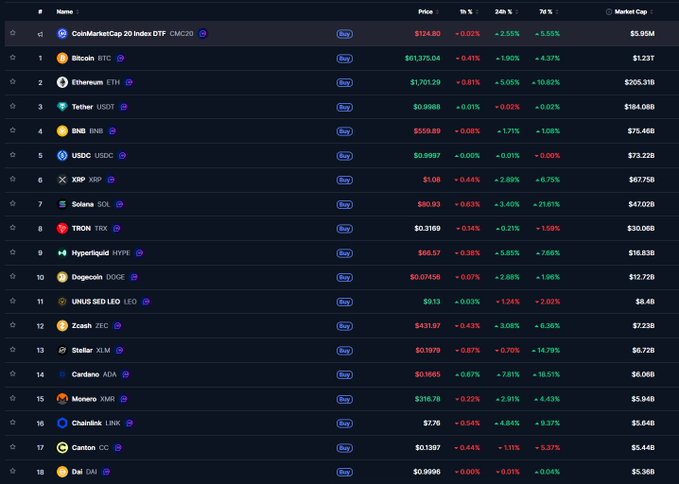Viewport: 679px width, 484px height.
Task: Click the BNB coin logo
Action: (62, 131)
